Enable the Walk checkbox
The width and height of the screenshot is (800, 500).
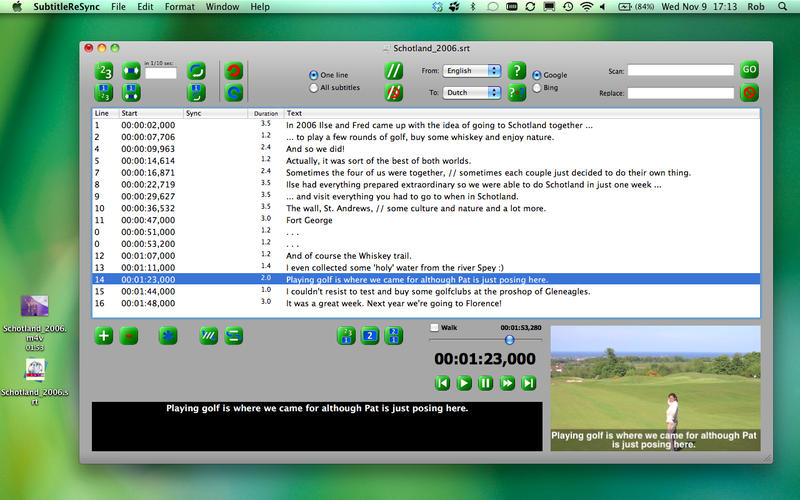click(434, 327)
